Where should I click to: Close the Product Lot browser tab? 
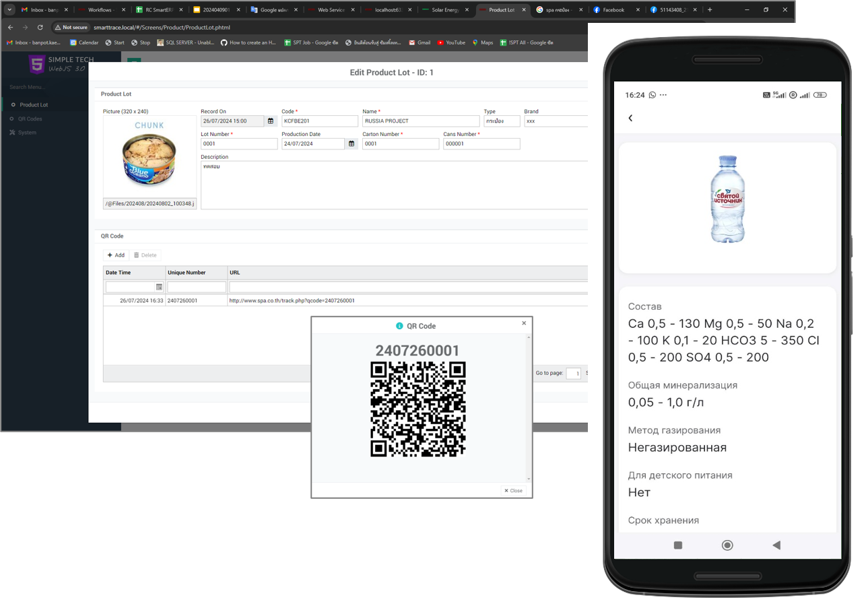pyautogui.click(x=523, y=10)
